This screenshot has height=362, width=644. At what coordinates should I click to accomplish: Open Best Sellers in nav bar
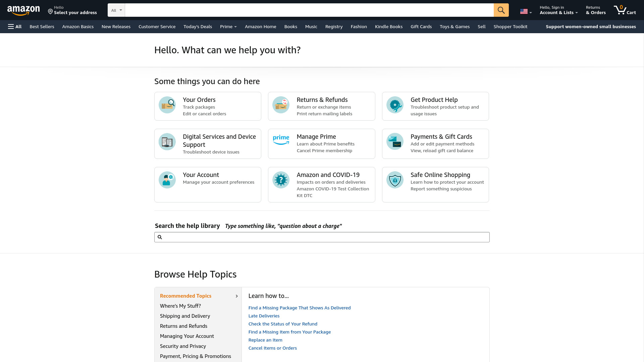(42, 26)
